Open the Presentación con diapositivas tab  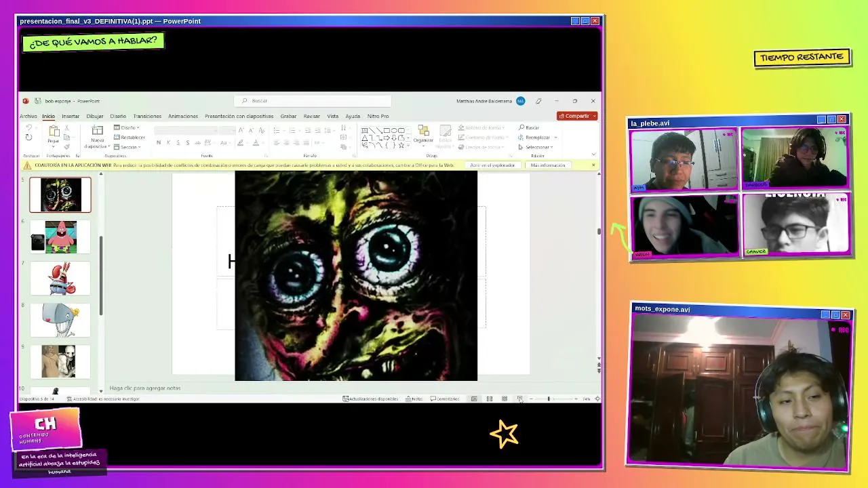tap(239, 116)
